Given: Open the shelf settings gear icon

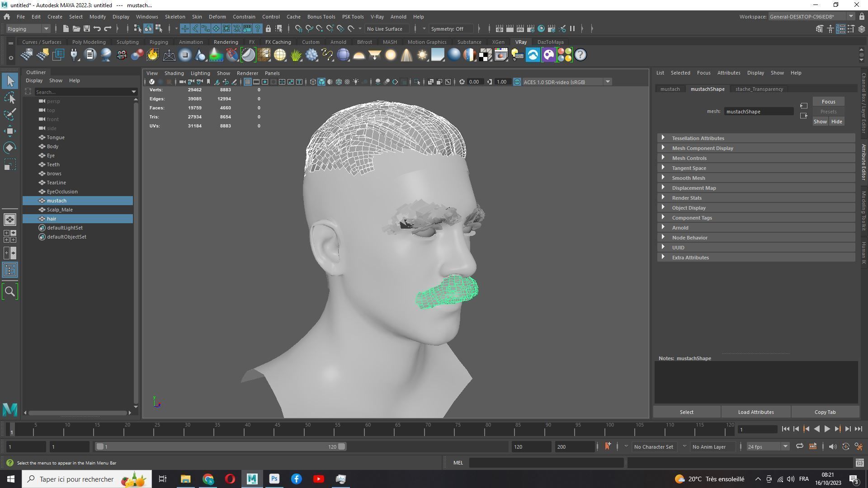Looking at the screenshot, I should 10,58.
